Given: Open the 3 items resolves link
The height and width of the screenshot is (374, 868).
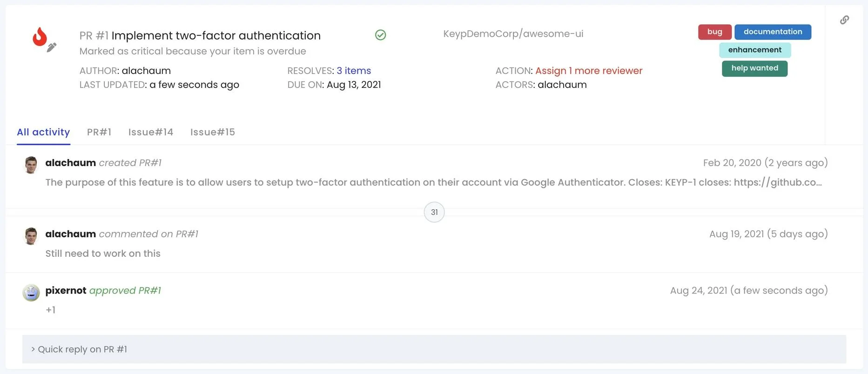Looking at the screenshot, I should click(354, 71).
